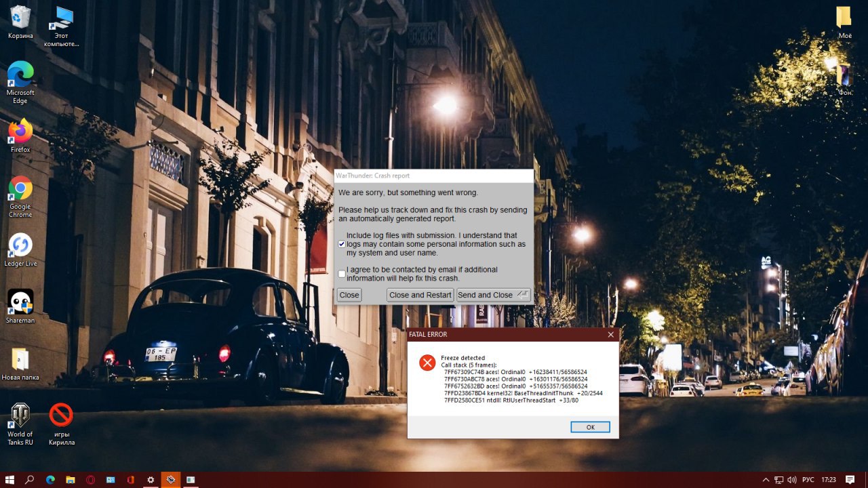The height and width of the screenshot is (488, 868).
Task: Open the notification center icon
Action: point(850,480)
